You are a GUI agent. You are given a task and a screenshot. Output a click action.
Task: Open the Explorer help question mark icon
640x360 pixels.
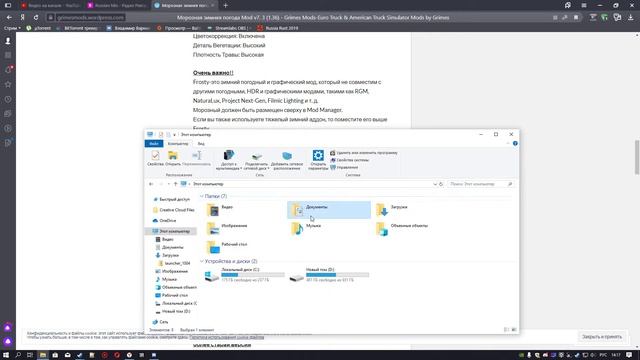click(515, 143)
